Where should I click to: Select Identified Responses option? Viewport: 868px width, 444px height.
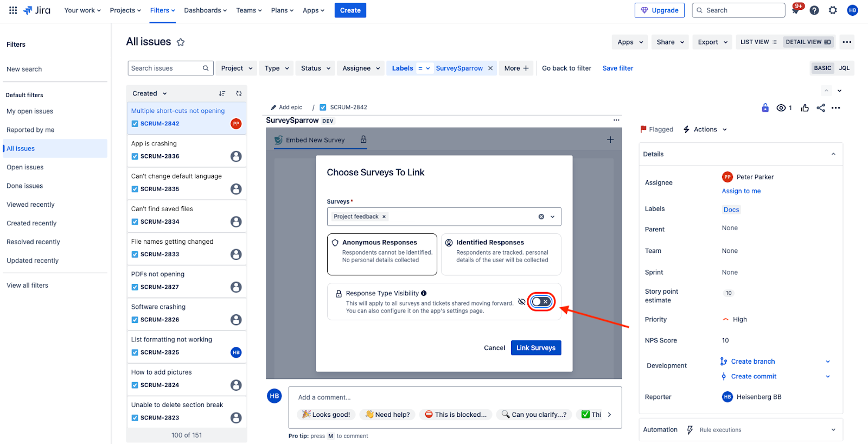pyautogui.click(x=501, y=255)
